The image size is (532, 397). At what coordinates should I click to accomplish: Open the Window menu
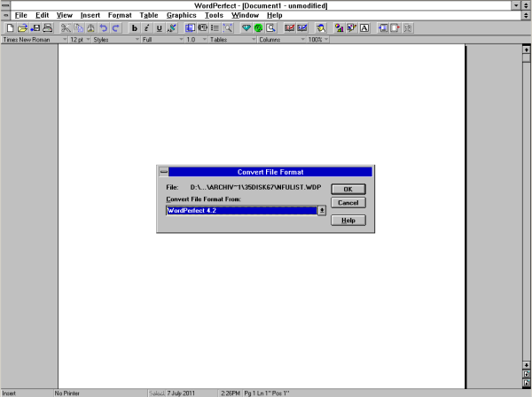click(x=245, y=15)
